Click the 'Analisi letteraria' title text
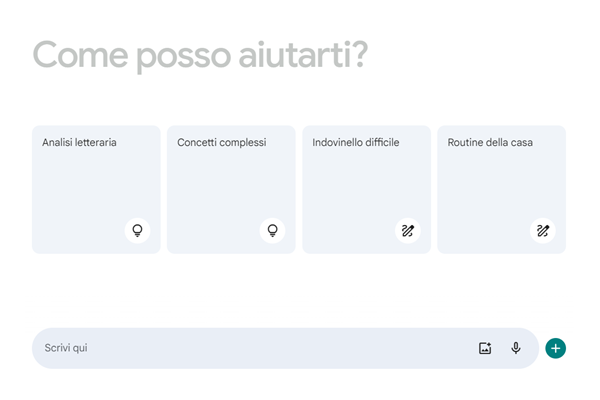600x400 pixels. [79, 143]
